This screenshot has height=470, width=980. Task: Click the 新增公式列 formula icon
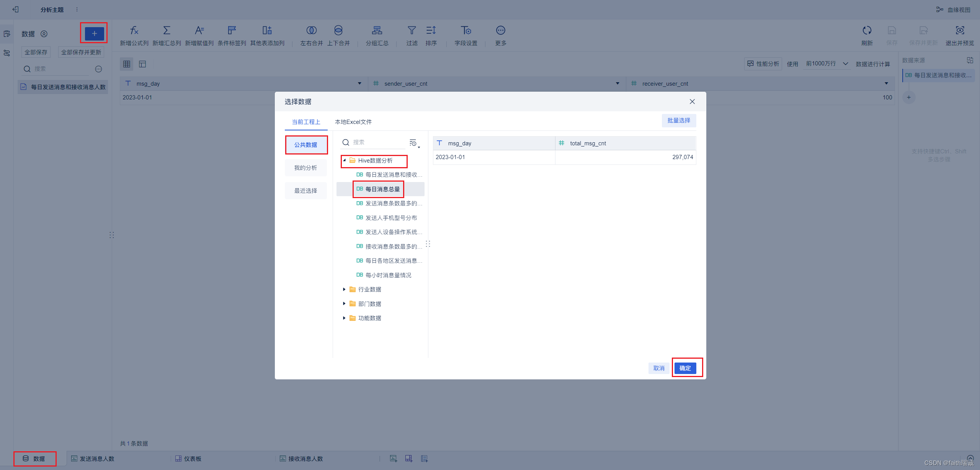coord(134,30)
